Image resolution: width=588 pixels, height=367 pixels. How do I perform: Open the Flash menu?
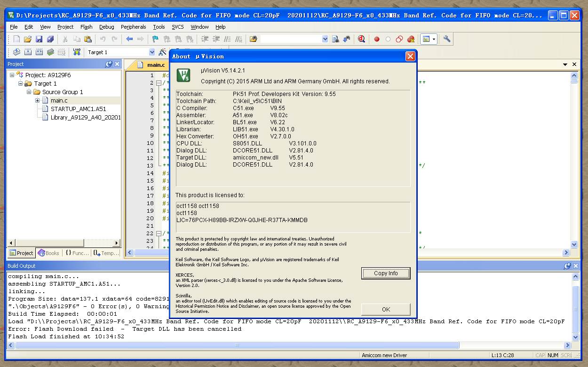87,27
